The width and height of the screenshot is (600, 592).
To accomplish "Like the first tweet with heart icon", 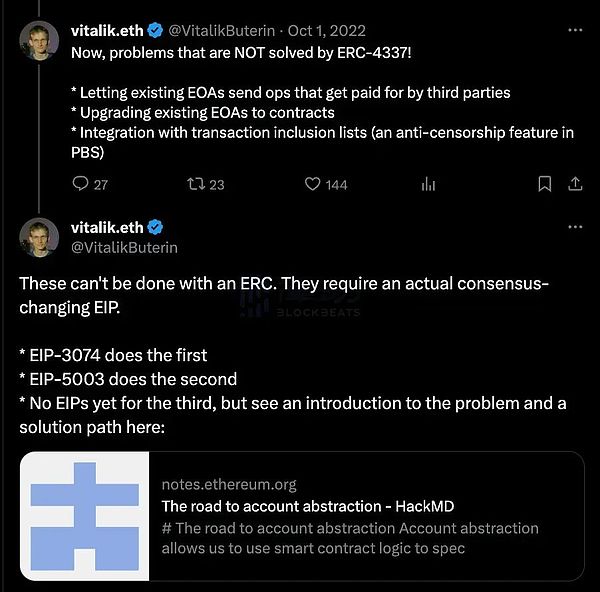I will point(312,184).
